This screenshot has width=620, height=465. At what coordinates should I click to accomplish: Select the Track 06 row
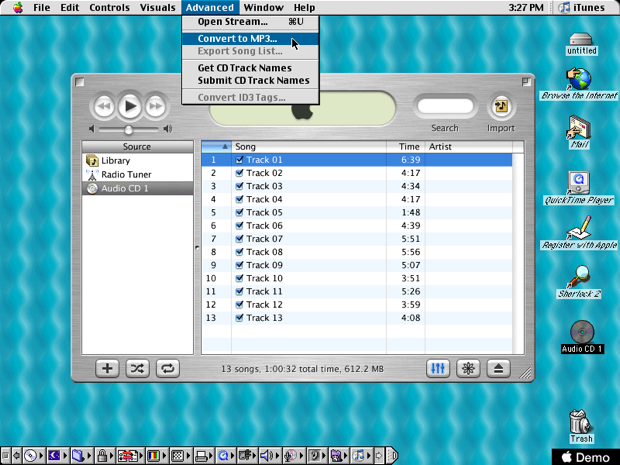(357, 226)
